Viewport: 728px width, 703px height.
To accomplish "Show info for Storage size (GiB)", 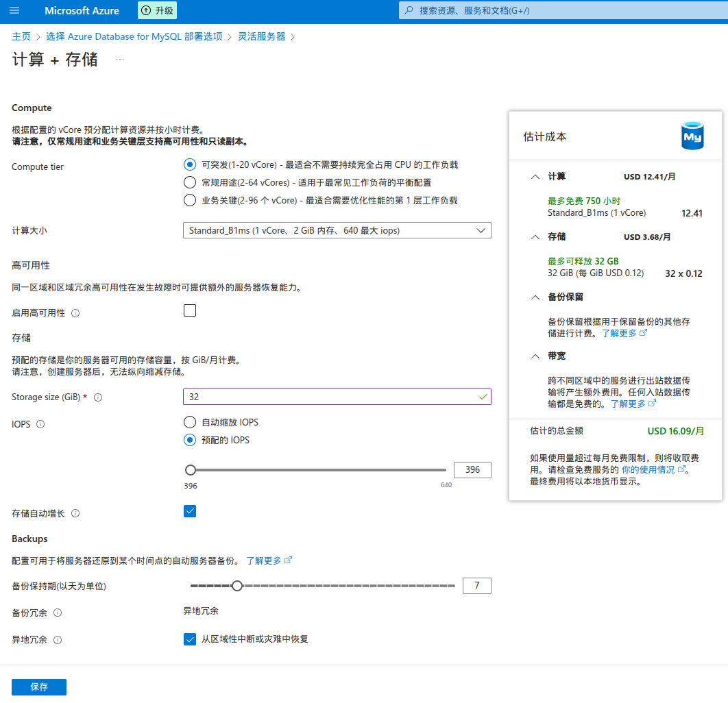I will click(98, 397).
